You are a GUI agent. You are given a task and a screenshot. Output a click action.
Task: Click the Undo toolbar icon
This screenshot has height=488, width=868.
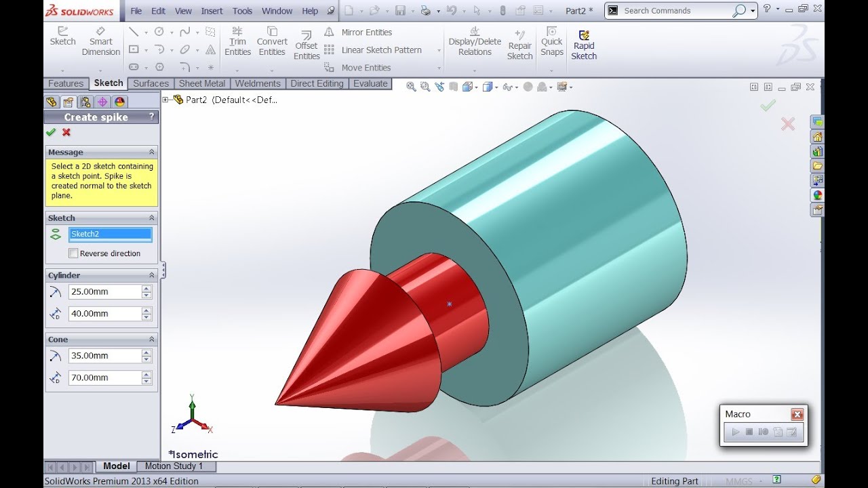coord(452,11)
